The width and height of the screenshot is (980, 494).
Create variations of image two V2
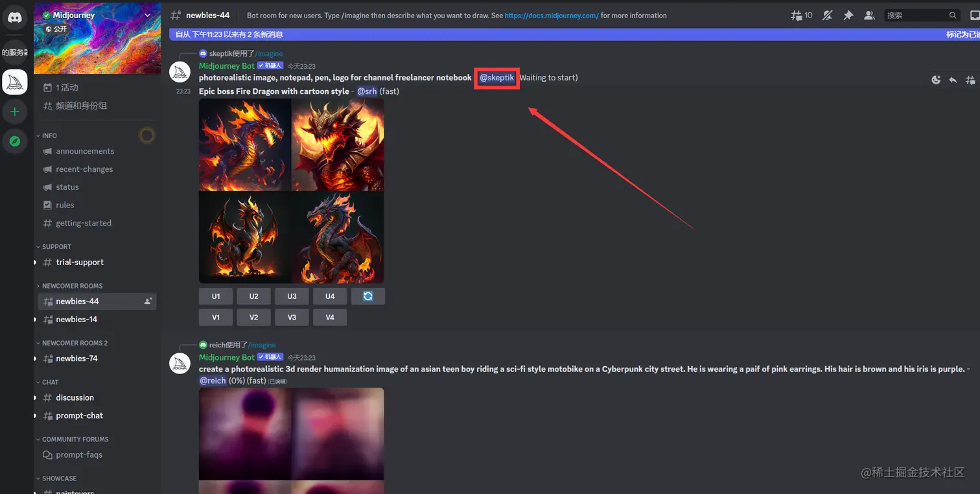(254, 318)
